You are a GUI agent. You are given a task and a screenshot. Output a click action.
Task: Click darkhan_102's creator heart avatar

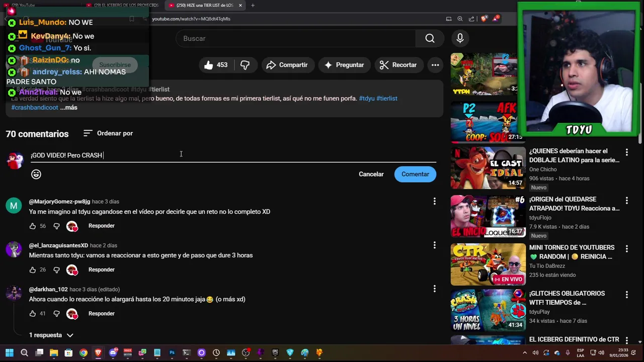[72, 314]
